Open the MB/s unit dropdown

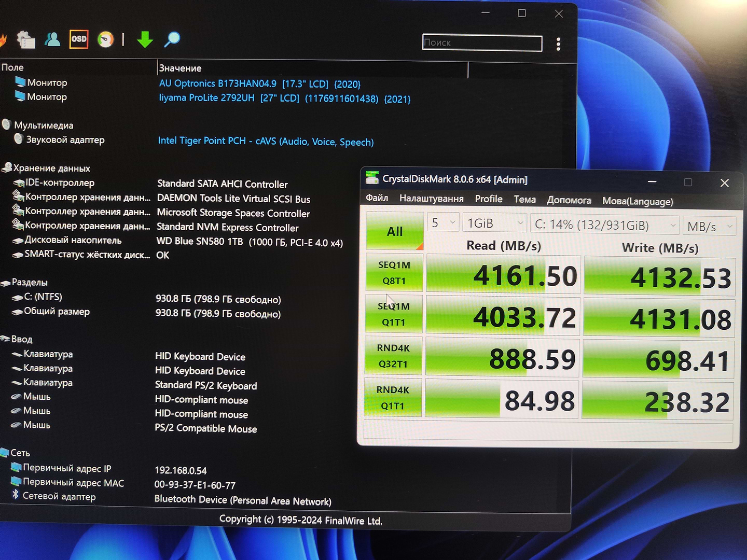coord(709,227)
